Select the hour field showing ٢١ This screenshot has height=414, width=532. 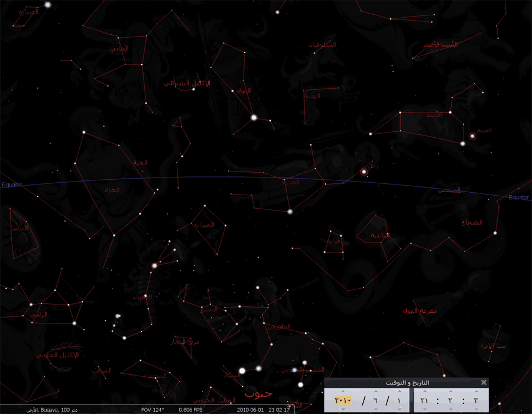pyautogui.click(x=424, y=400)
